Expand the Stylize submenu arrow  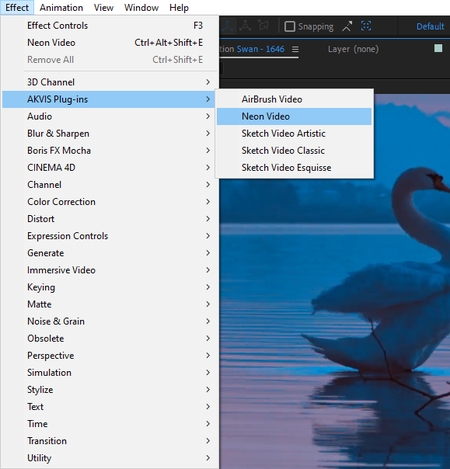click(x=208, y=389)
